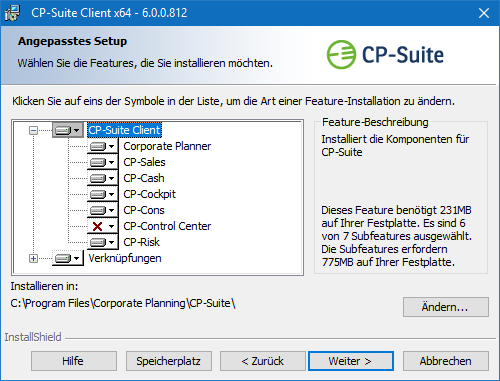Click the Ändern... button
Image resolution: width=500 pixels, height=381 pixels.
(x=446, y=307)
